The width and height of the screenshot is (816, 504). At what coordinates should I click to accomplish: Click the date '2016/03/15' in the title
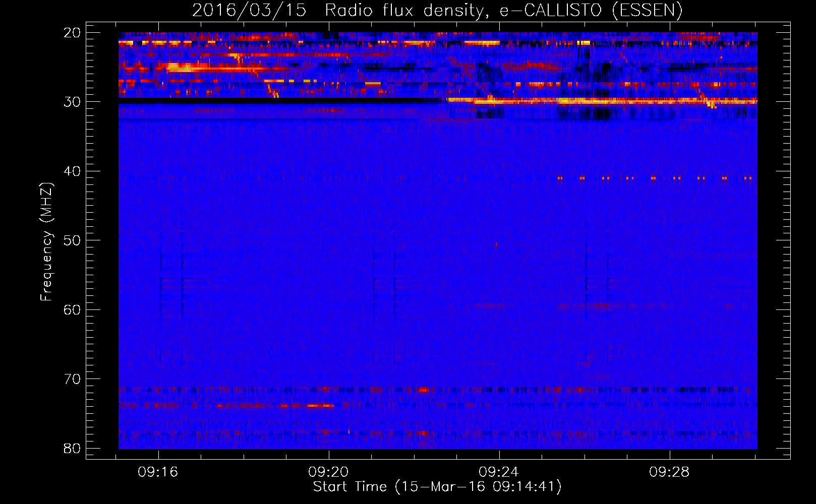(x=249, y=11)
